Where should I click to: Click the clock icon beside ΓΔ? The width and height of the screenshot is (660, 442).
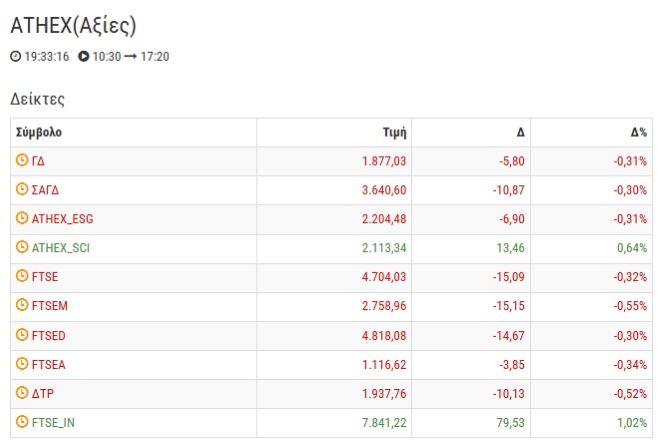click(22, 160)
